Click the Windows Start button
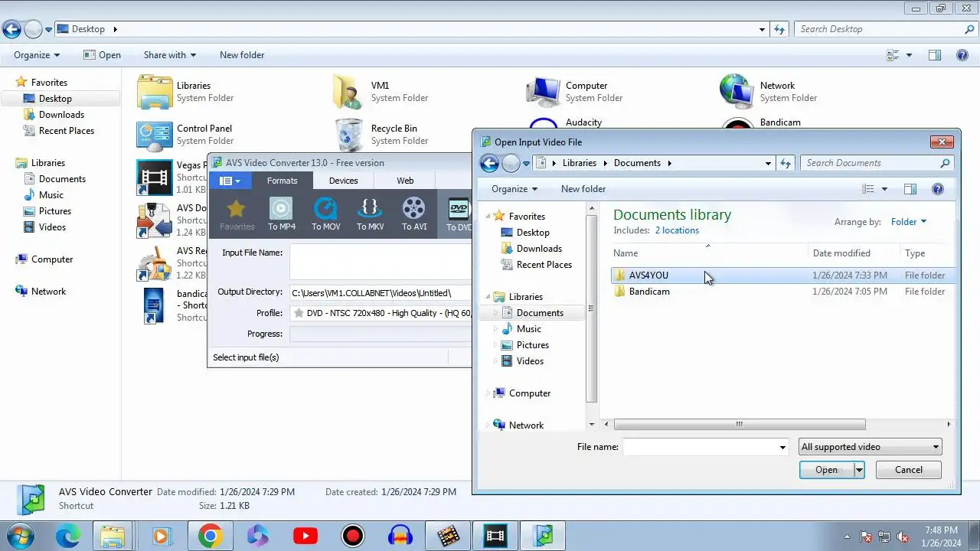 pyautogui.click(x=21, y=536)
